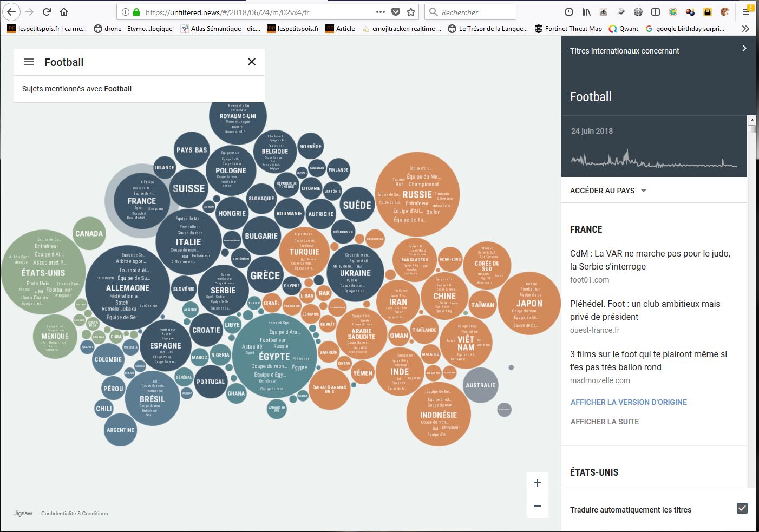This screenshot has width=759, height=532.
Task: Bookmark this page with the star icon
Action: coord(411,12)
